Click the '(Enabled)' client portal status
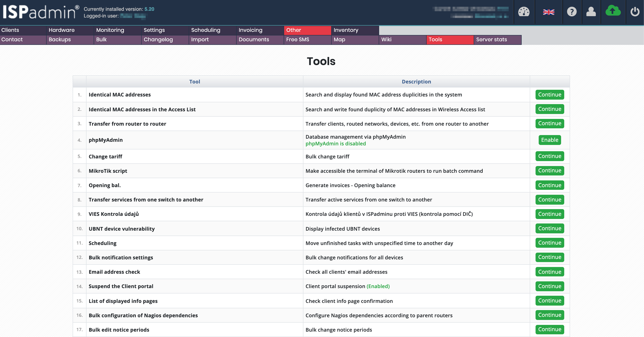 tap(378, 286)
